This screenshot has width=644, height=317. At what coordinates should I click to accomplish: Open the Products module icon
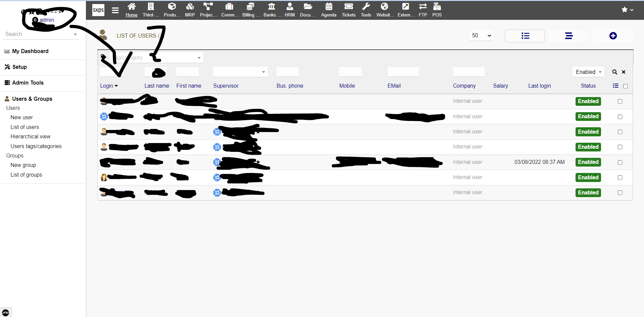pyautogui.click(x=172, y=7)
